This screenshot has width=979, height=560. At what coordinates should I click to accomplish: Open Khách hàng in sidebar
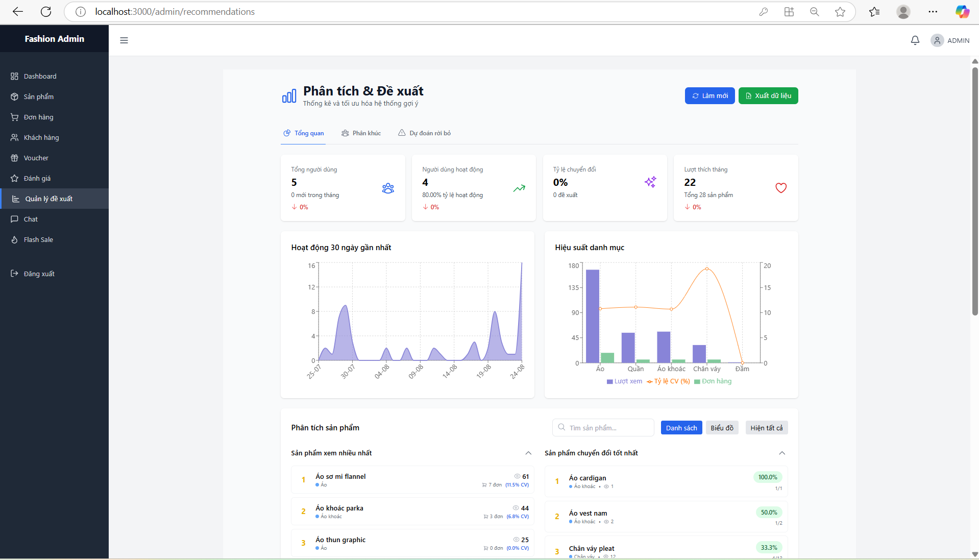54,137
